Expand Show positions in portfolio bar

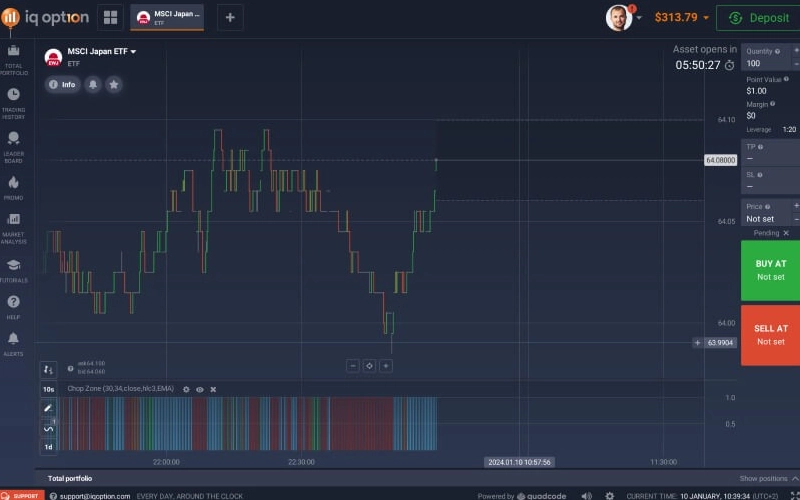(769, 479)
